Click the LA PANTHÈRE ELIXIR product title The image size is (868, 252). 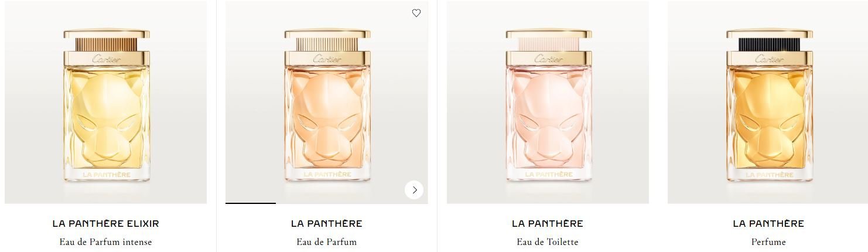coord(106,223)
